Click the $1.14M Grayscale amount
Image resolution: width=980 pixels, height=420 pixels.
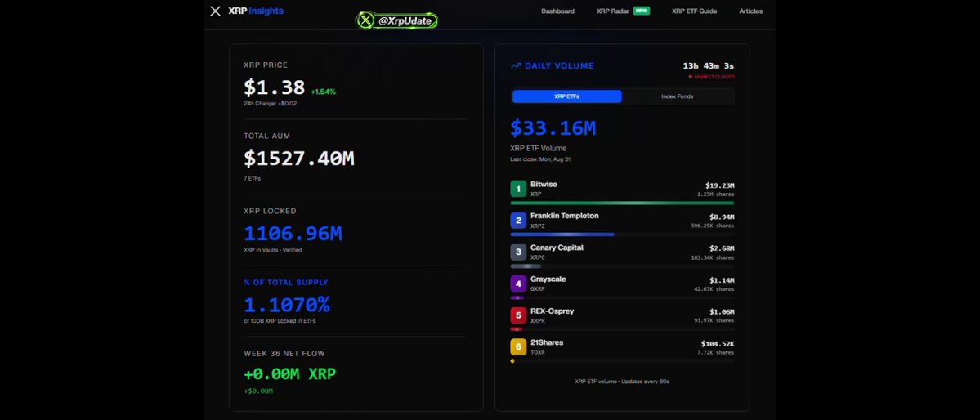722,280
